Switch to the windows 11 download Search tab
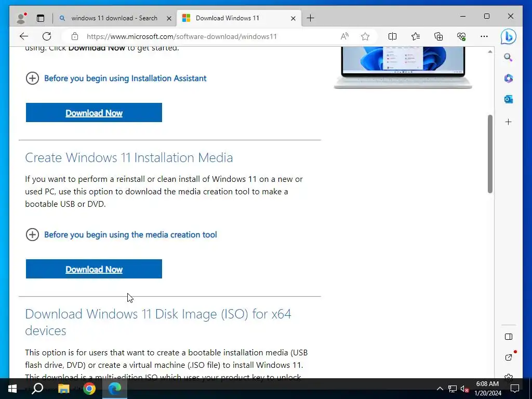The height and width of the screenshot is (399, 532). tap(114, 18)
